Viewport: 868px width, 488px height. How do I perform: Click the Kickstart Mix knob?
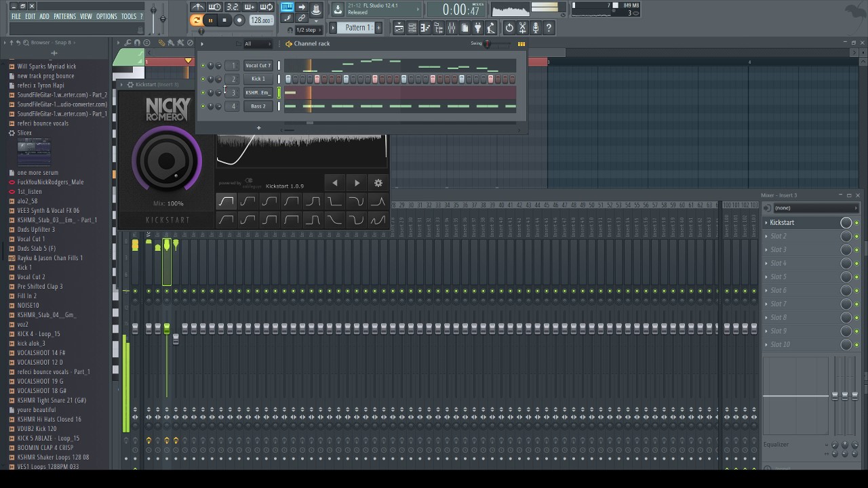167,161
